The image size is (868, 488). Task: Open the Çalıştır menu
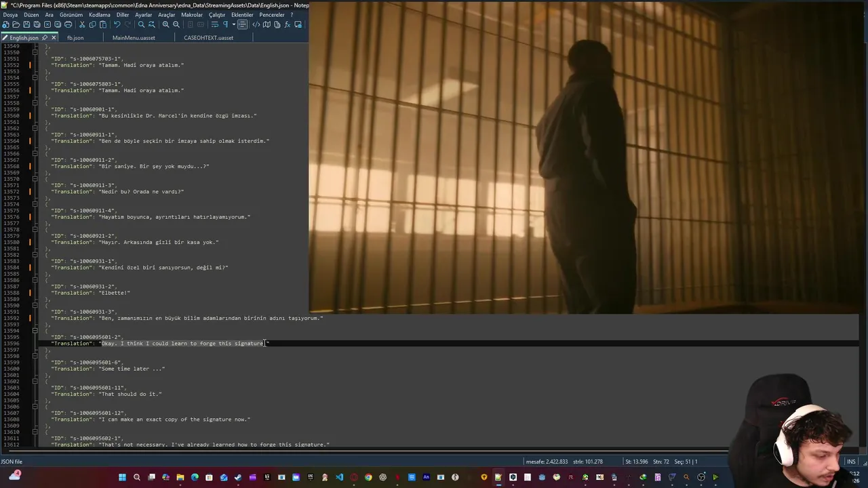pos(217,15)
